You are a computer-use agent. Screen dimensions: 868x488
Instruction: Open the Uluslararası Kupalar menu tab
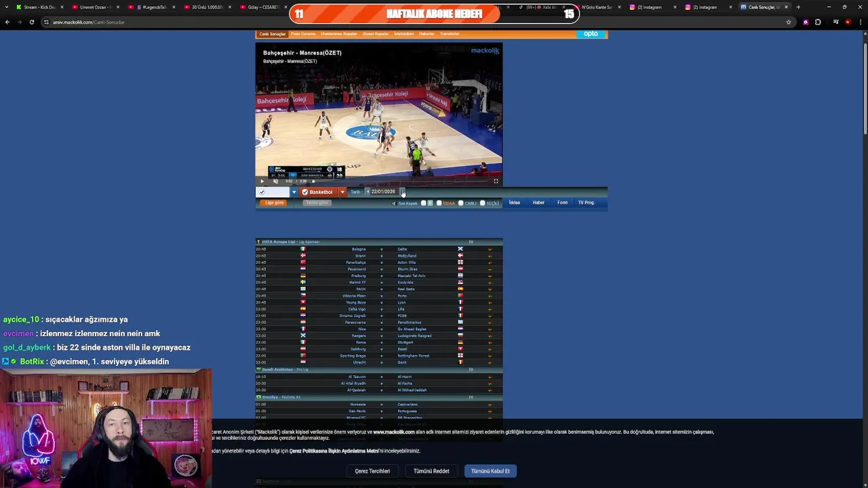tap(339, 34)
